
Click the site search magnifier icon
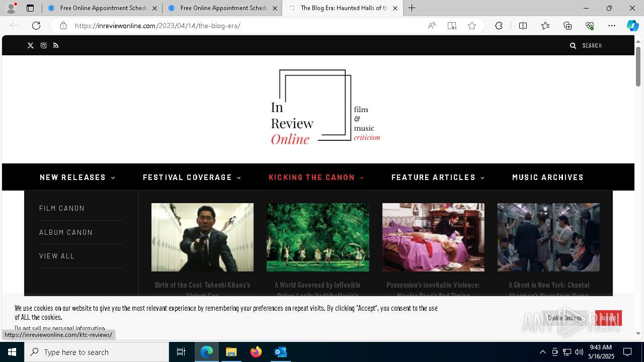tap(573, 46)
